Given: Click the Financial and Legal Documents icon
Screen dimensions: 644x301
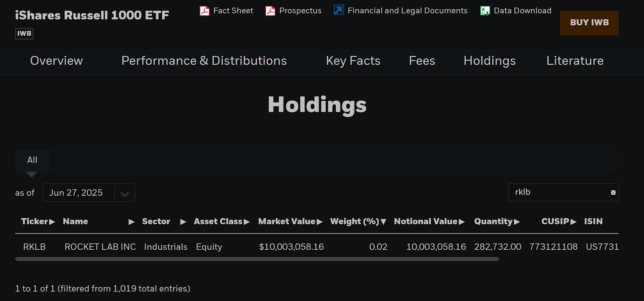Looking at the screenshot, I should click(x=338, y=10).
